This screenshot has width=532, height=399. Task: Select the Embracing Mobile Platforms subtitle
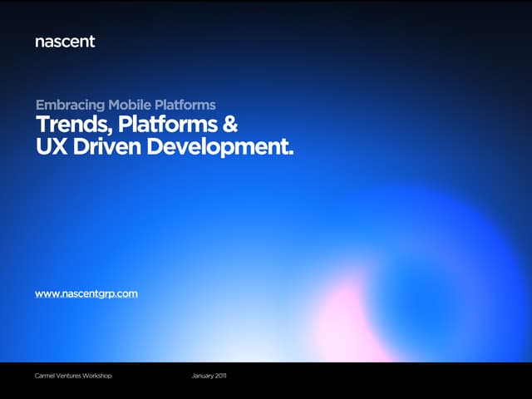click(x=126, y=106)
